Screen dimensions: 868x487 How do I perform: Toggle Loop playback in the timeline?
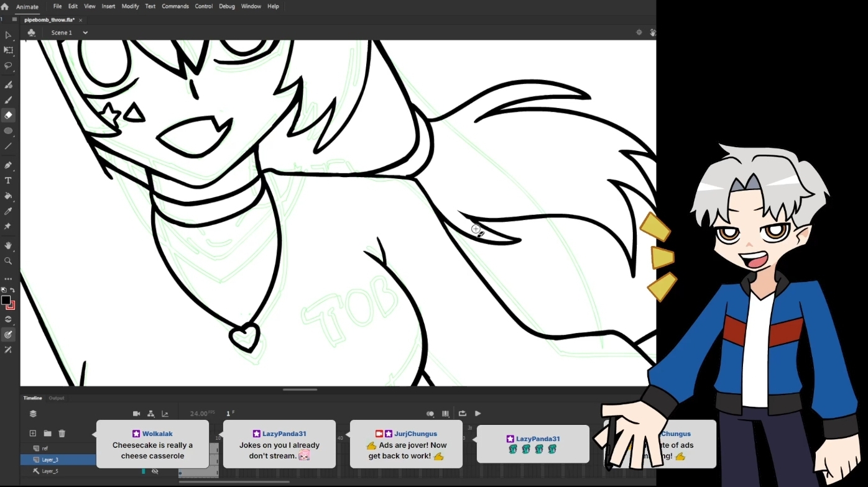463,414
